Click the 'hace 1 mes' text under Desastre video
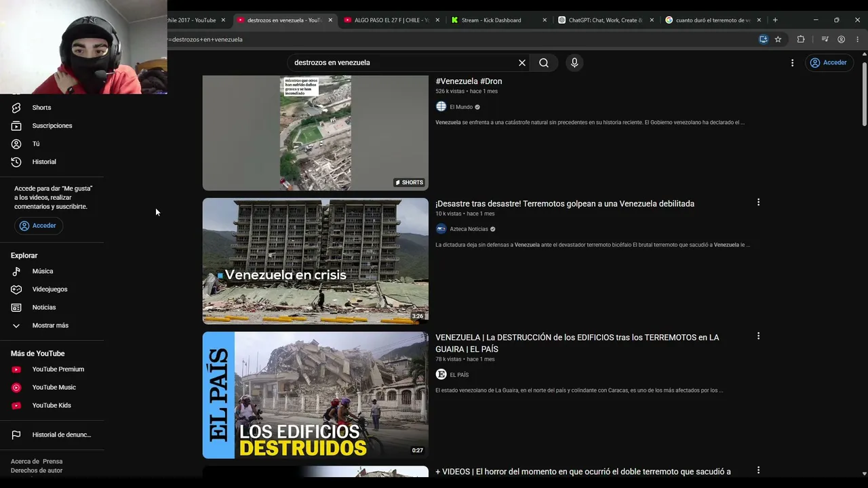Screen dimensions: 868x488 [x=481, y=213]
